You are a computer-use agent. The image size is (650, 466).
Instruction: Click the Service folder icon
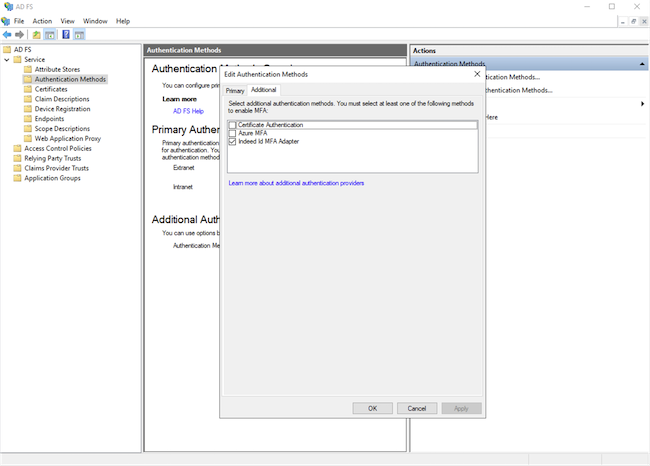click(17, 60)
